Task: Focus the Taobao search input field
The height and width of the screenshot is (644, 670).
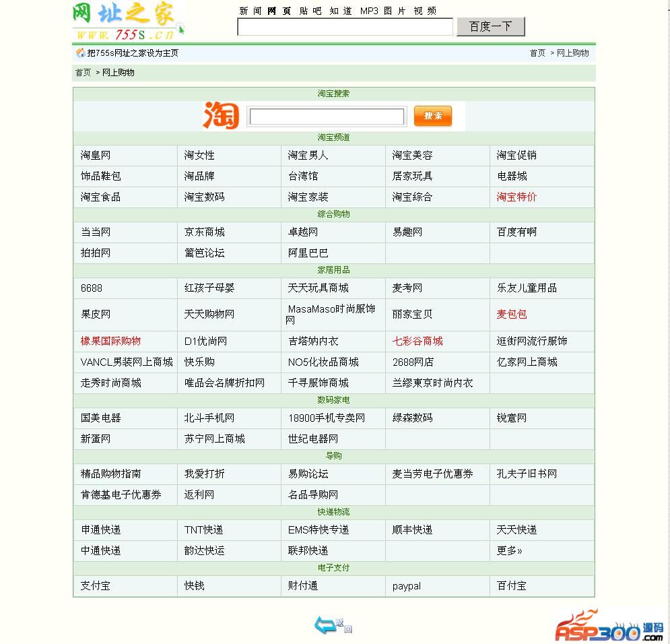Action: [327, 117]
